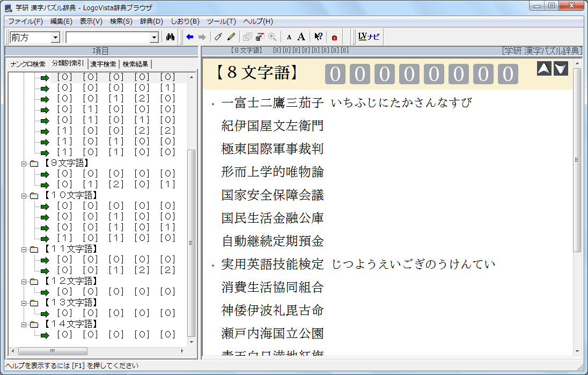Open the 表示(V) menu

[x=91, y=21]
